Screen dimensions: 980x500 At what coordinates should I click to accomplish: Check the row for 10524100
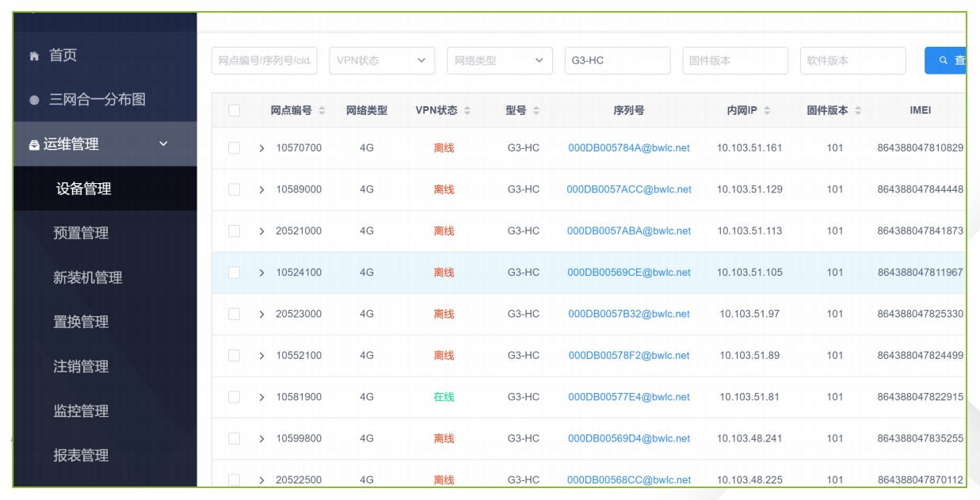point(234,272)
